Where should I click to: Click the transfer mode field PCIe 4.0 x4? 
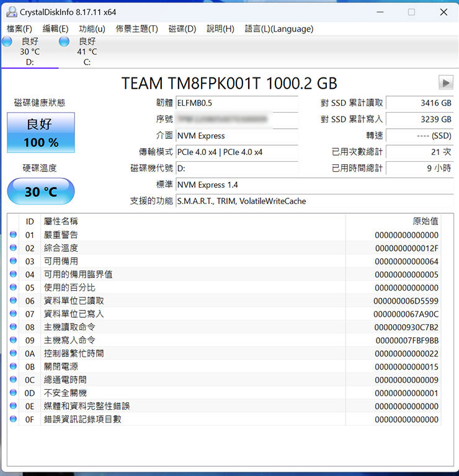click(237, 152)
